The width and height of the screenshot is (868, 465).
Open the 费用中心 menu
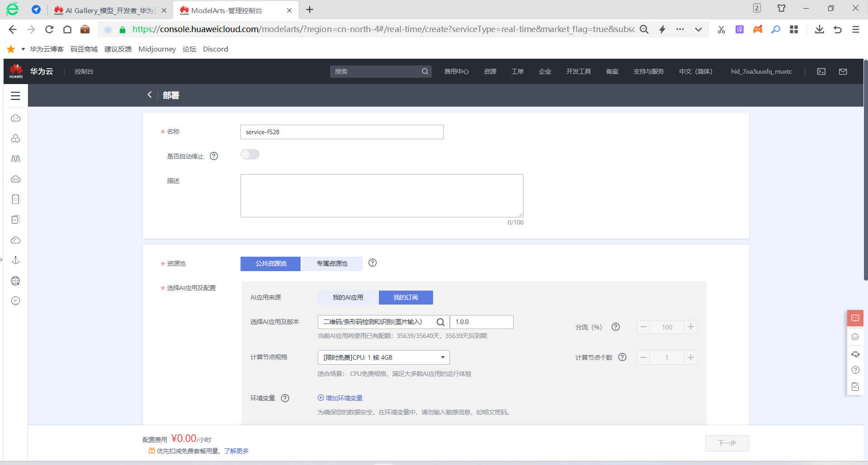tap(456, 71)
